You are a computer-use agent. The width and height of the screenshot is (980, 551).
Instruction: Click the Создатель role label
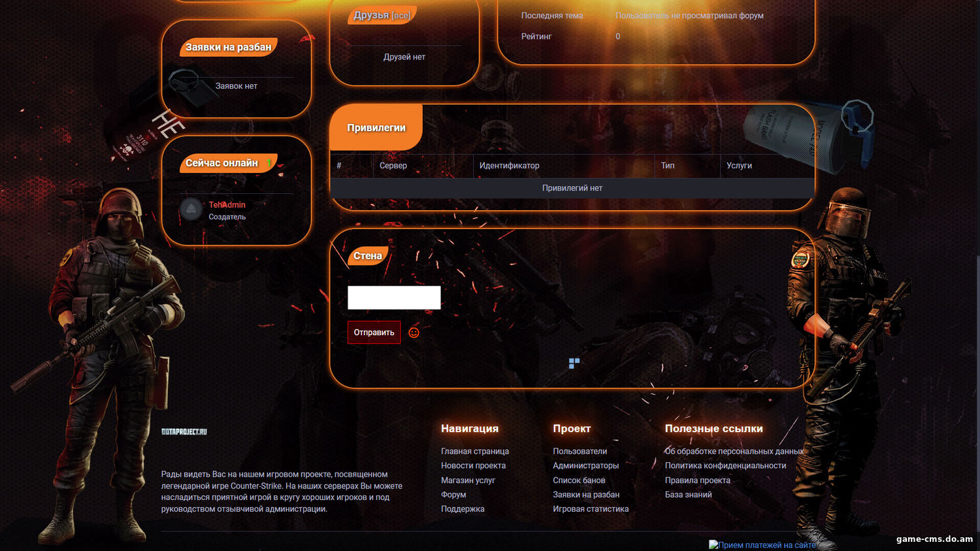click(x=227, y=217)
